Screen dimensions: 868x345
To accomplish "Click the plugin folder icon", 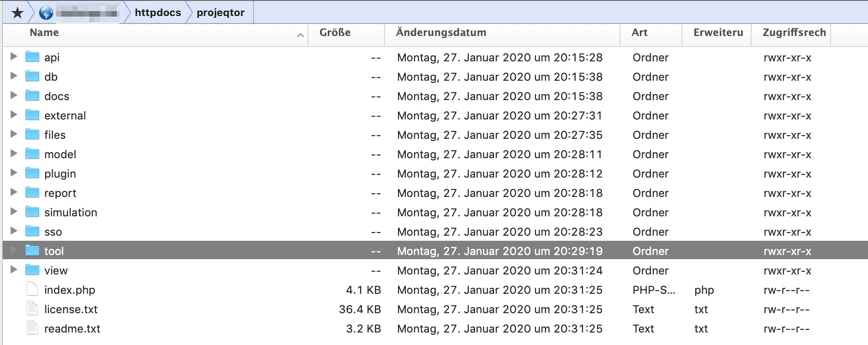I will coord(32,173).
